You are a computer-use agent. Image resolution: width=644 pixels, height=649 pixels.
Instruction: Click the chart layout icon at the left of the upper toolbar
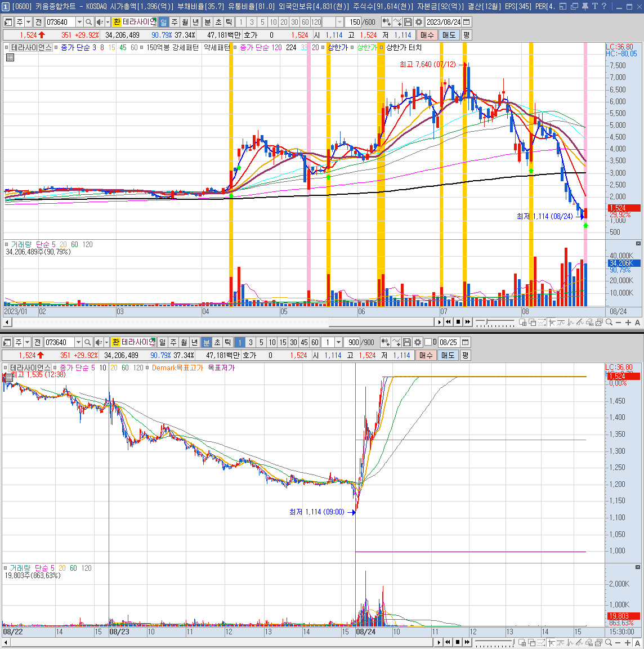[x=8, y=22]
